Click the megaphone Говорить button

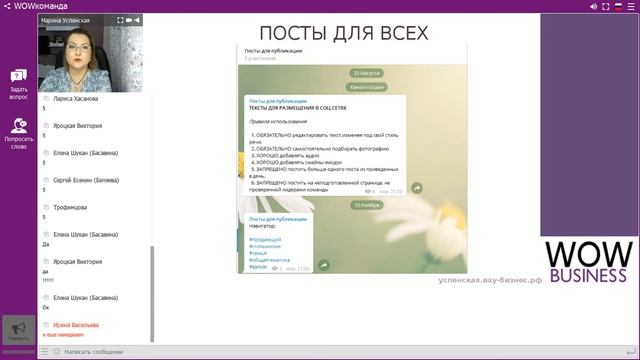pyautogui.click(x=19, y=330)
